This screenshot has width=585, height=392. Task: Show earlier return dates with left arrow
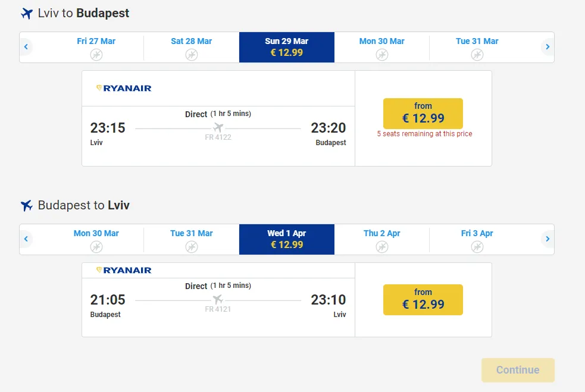click(26, 239)
